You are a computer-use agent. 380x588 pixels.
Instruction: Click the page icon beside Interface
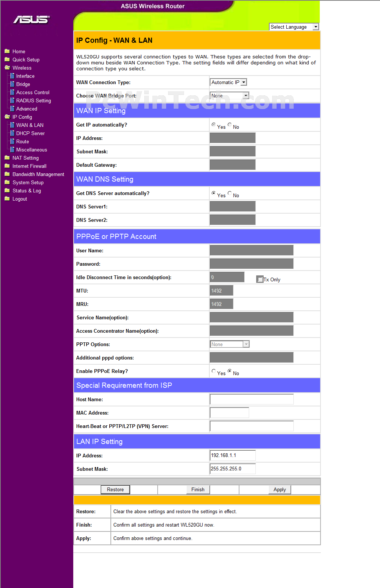coord(12,76)
